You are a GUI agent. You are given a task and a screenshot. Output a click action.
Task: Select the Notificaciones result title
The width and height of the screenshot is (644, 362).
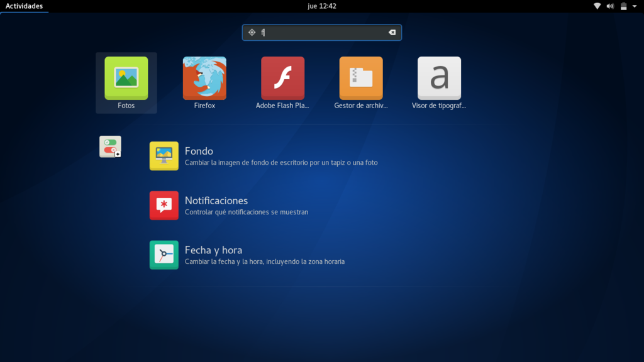216,200
